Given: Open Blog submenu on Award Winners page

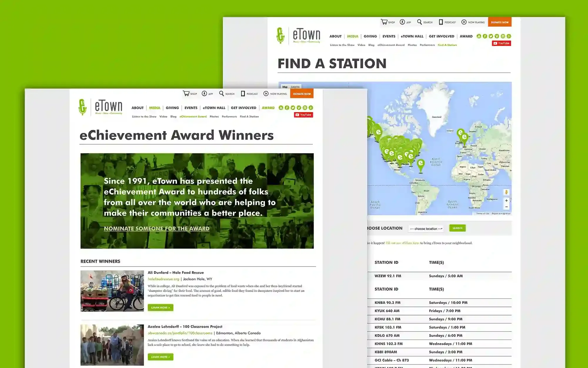Looking at the screenshot, I should [173, 117].
